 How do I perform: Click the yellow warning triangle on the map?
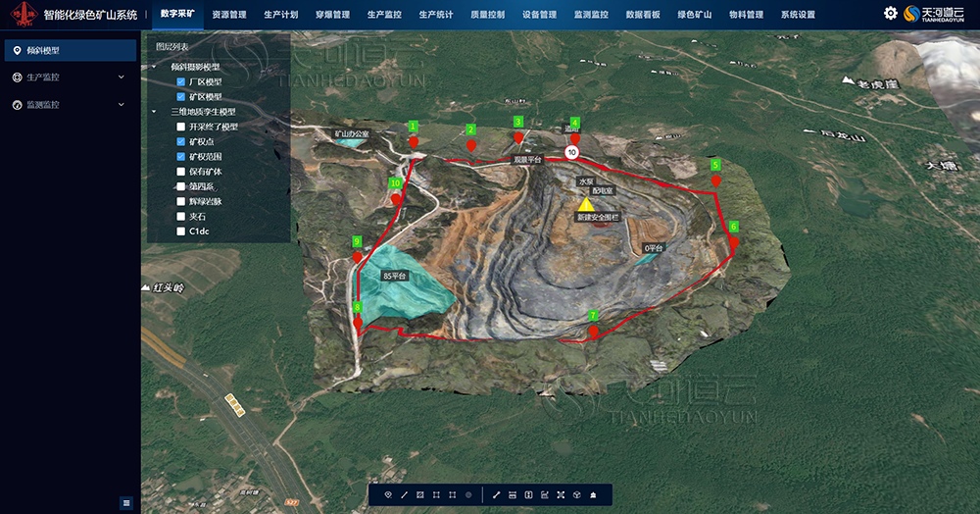coord(586,204)
